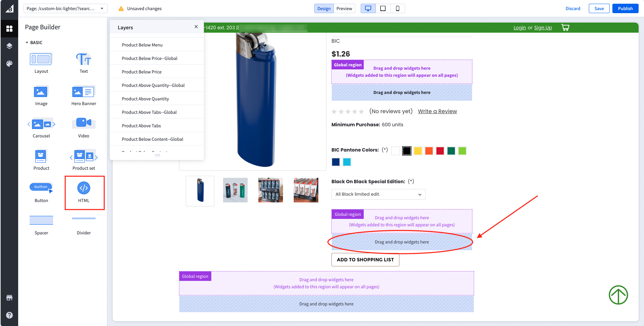
Task: Select Product Below Menu layer
Action: coord(157,45)
